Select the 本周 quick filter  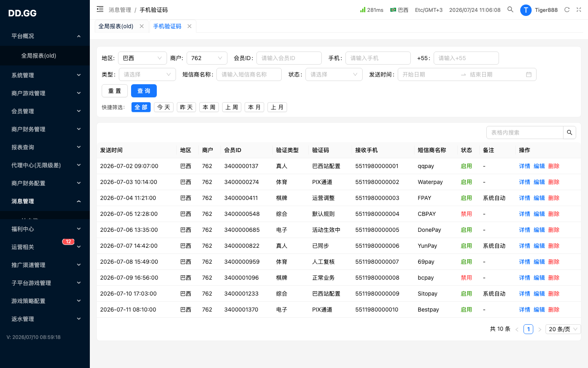209,107
